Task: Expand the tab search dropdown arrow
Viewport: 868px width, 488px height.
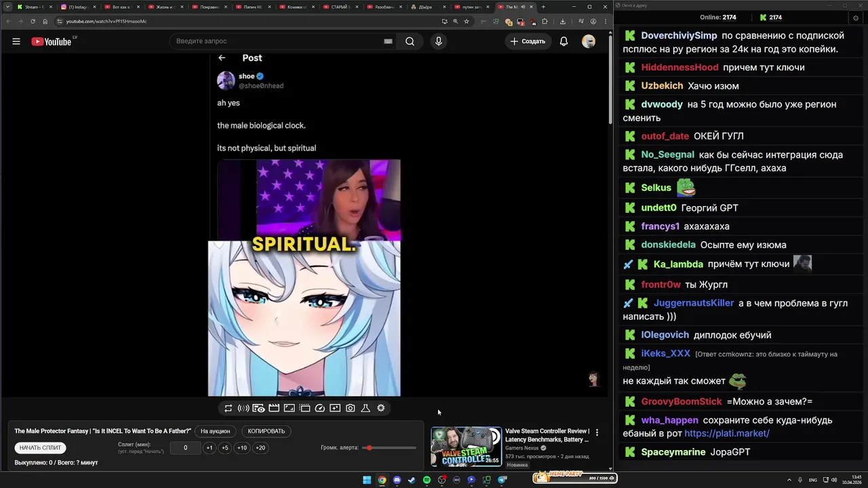Action: (7, 7)
